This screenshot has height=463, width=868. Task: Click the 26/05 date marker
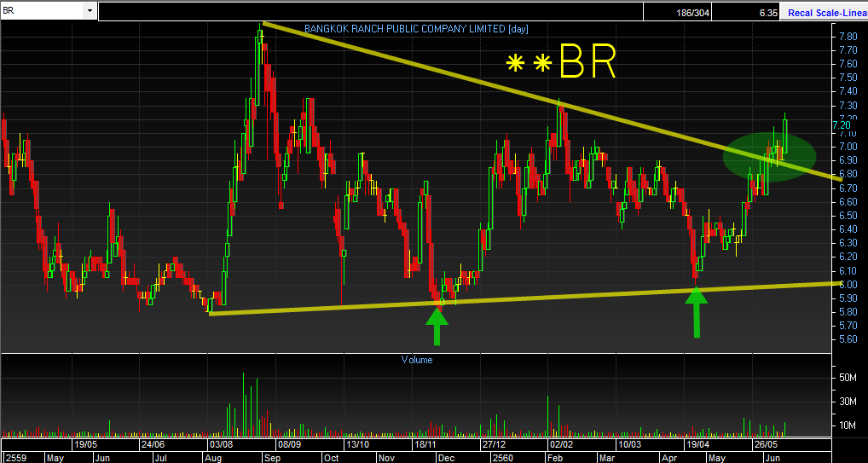point(766,445)
